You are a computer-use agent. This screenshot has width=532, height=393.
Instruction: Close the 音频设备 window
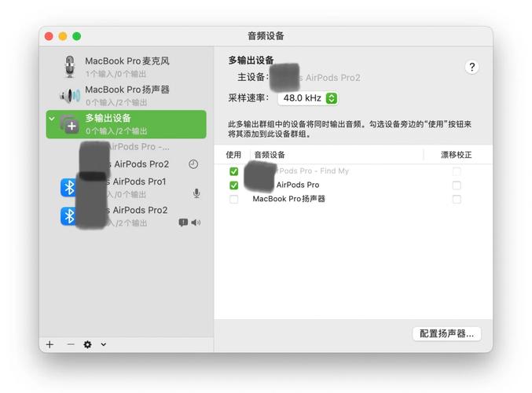(49, 36)
